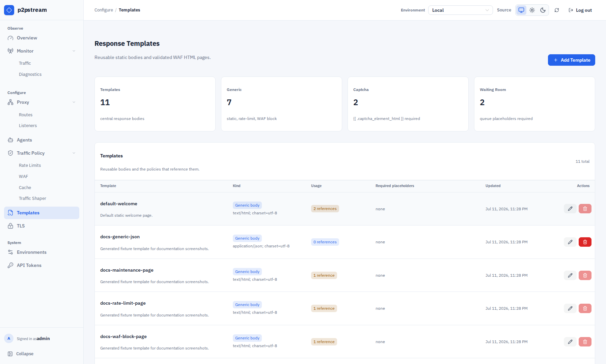Screen dimensions: 606x364
Task: Click the refresh icon in header
Action: click(x=557, y=10)
